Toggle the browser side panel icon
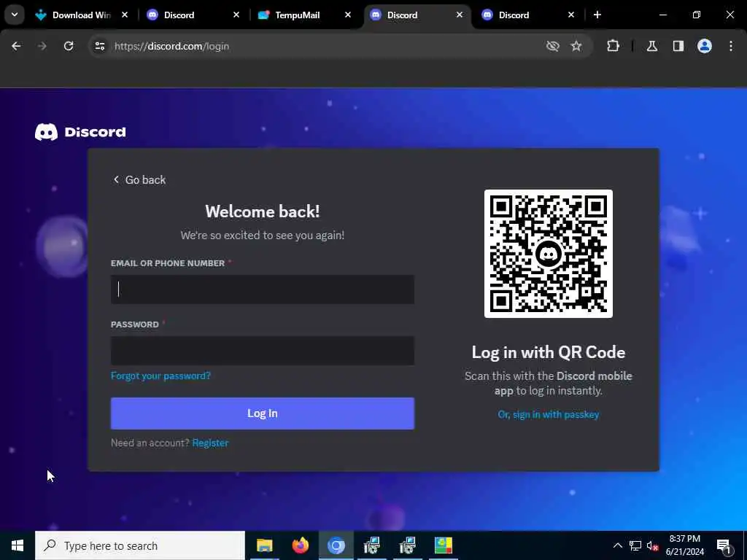The height and width of the screenshot is (560, 747). click(678, 46)
